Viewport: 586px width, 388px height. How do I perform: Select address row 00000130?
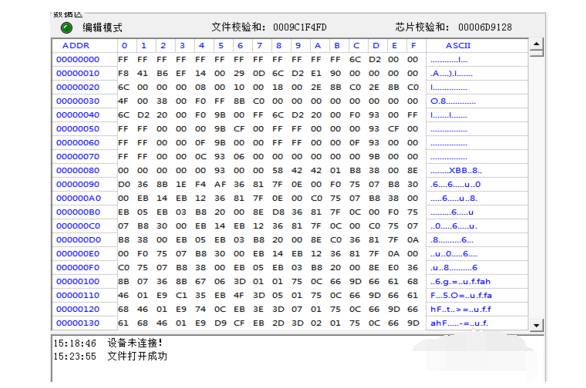(78, 323)
